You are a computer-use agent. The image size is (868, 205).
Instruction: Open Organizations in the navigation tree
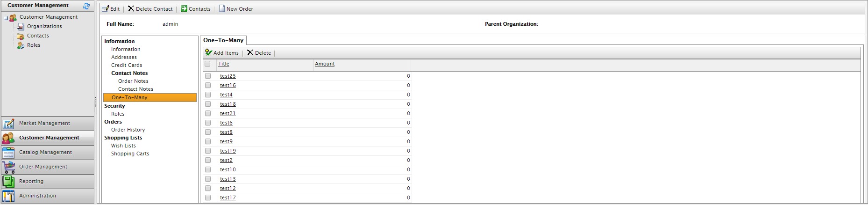click(44, 27)
